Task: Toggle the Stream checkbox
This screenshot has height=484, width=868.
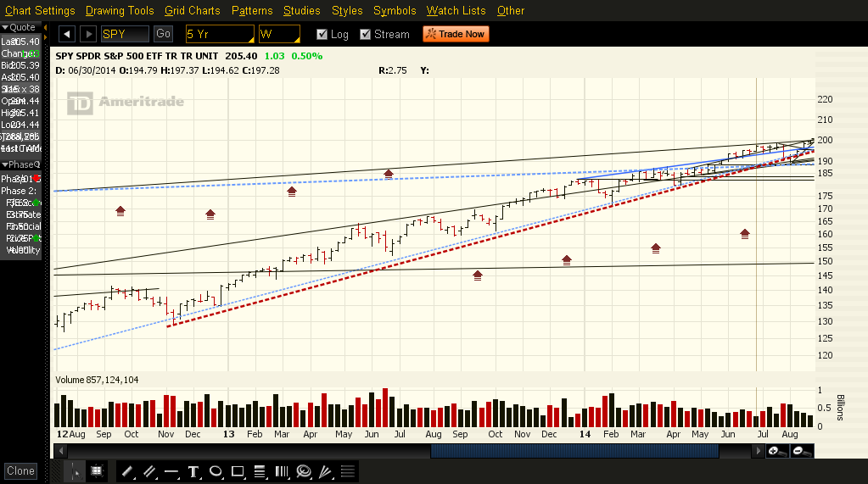Action: [365, 34]
